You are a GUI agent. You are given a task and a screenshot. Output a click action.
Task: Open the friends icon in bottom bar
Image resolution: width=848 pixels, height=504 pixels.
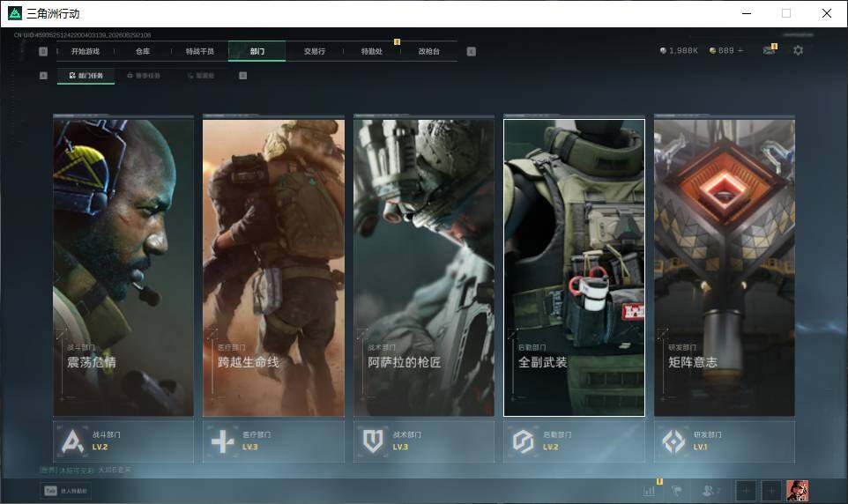[x=710, y=491]
